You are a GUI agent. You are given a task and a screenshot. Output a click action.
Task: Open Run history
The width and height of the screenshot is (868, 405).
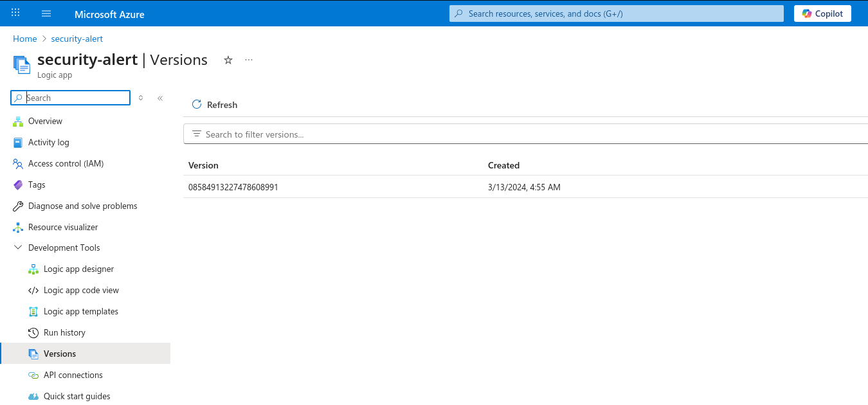coord(64,332)
